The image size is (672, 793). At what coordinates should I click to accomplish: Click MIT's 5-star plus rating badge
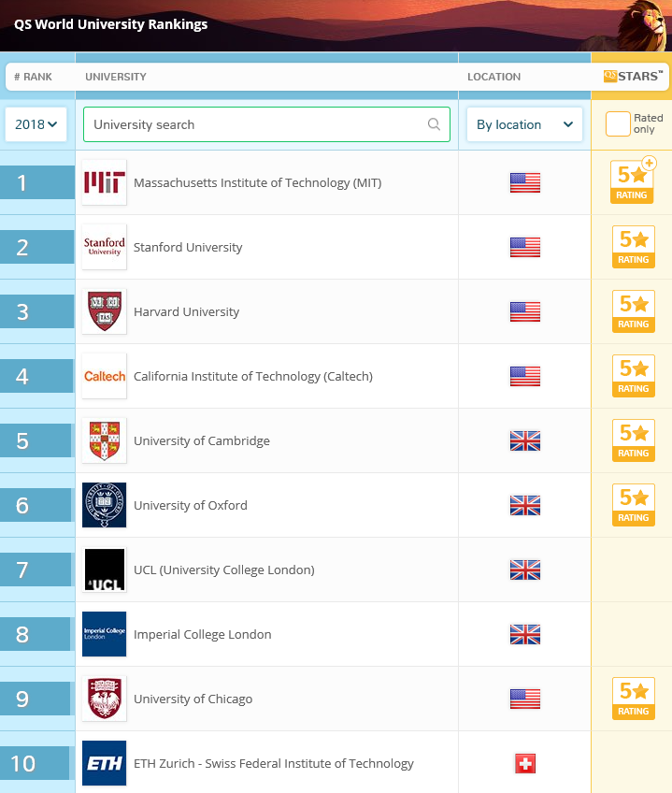[x=633, y=181]
